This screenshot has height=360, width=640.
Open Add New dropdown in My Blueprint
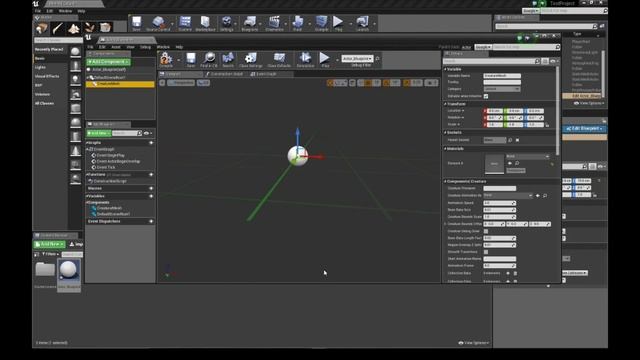98,133
